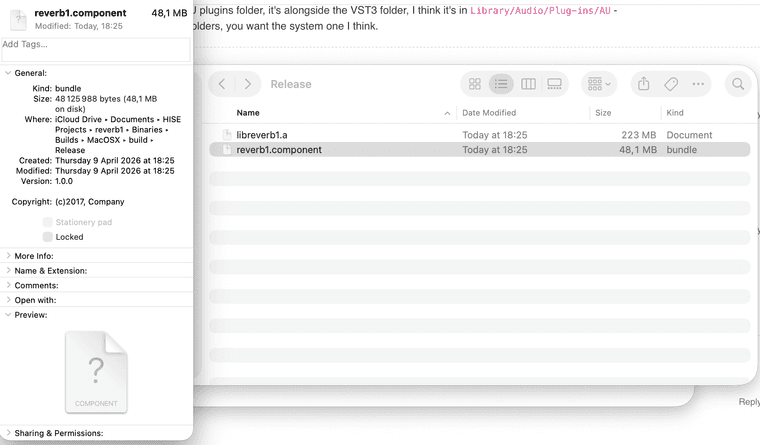Expand the Name & Extension section
Image resolution: width=760 pixels, height=445 pixels.
click(8, 270)
